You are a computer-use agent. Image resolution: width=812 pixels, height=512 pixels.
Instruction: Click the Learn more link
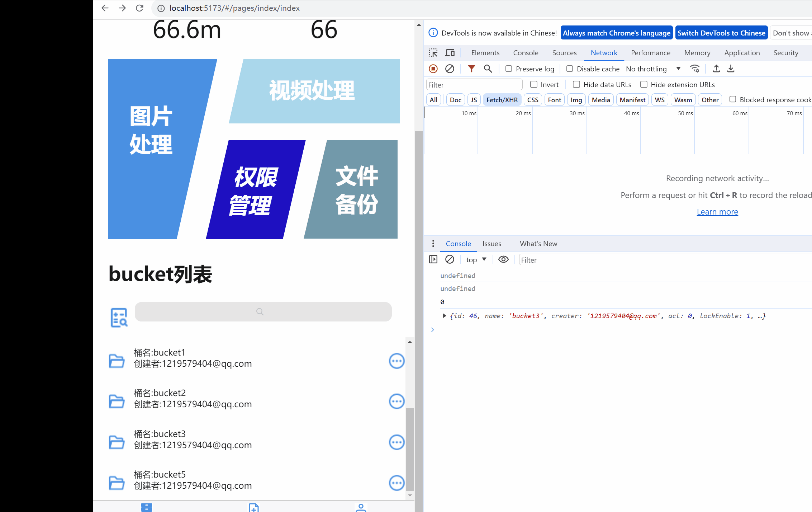coord(717,211)
